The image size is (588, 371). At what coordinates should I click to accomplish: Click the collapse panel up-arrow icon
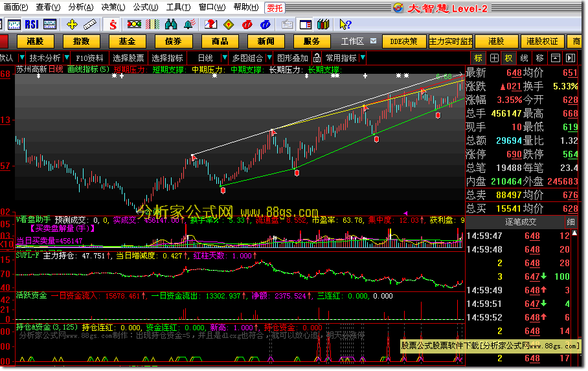[x=556, y=58]
